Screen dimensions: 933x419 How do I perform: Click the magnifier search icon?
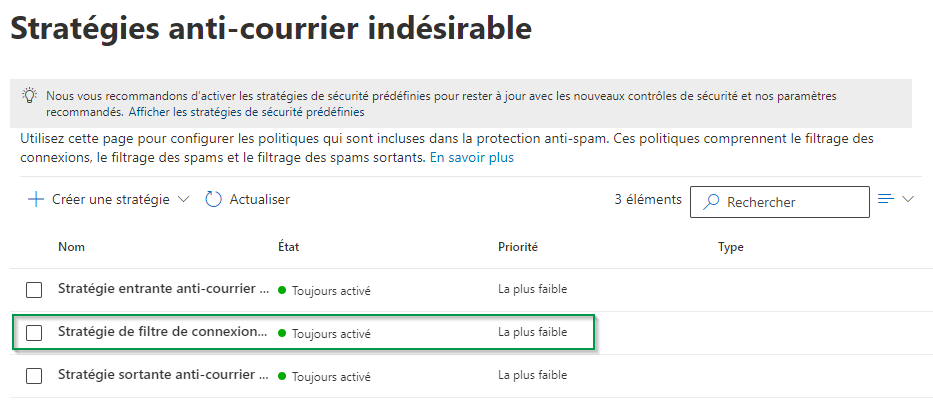(x=711, y=202)
